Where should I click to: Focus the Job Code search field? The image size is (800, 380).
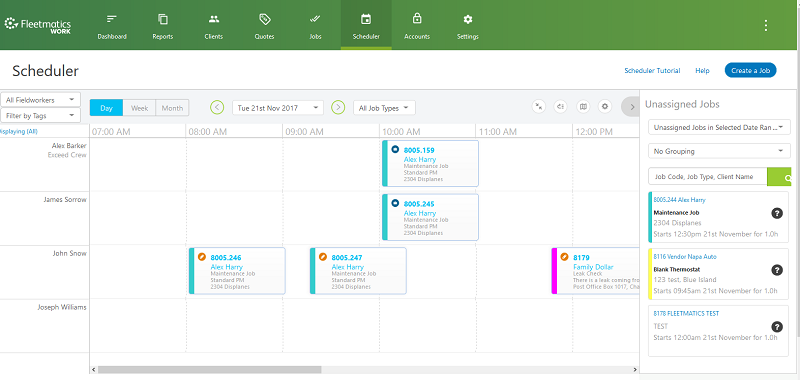[x=708, y=176]
